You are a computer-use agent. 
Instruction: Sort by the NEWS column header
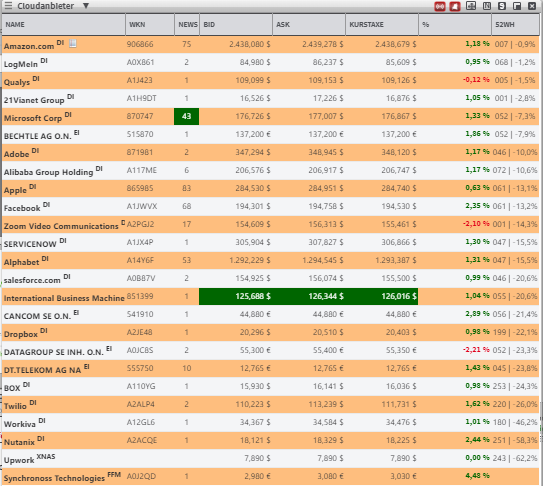point(187,25)
